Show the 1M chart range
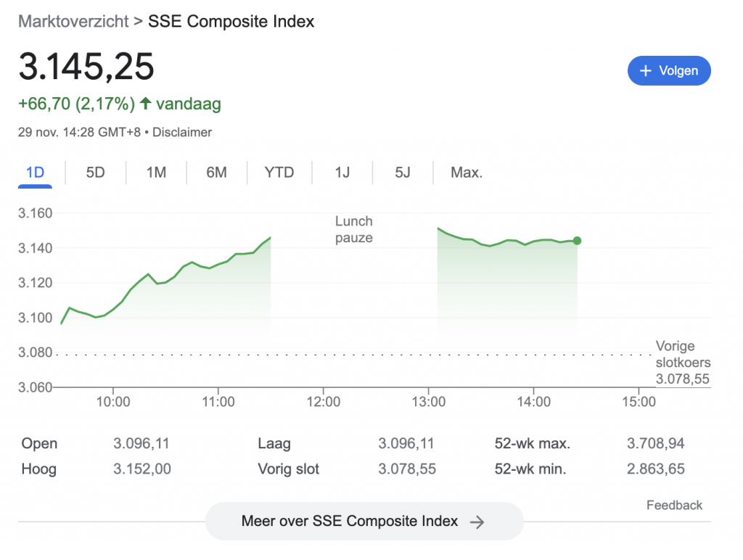Screen dimensions: 743x560 pos(156,173)
